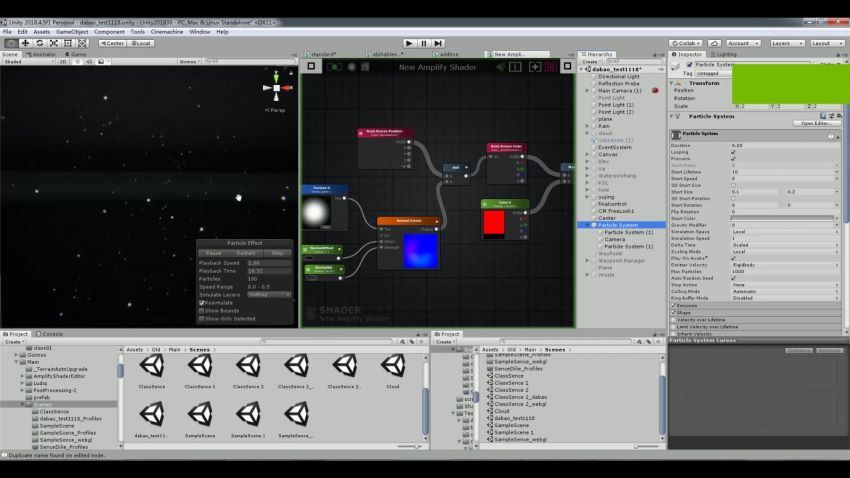Select the Hand tool in the toolbar
The width and height of the screenshot is (850, 478).
(11, 43)
